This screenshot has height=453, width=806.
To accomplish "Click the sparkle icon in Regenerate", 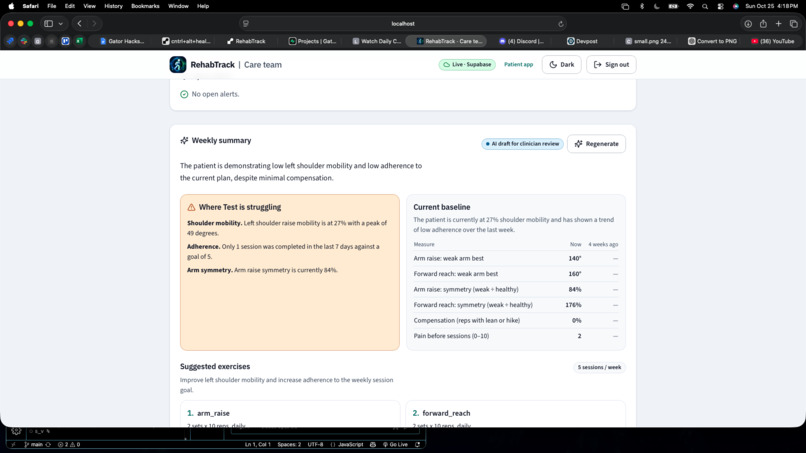I will [x=578, y=144].
